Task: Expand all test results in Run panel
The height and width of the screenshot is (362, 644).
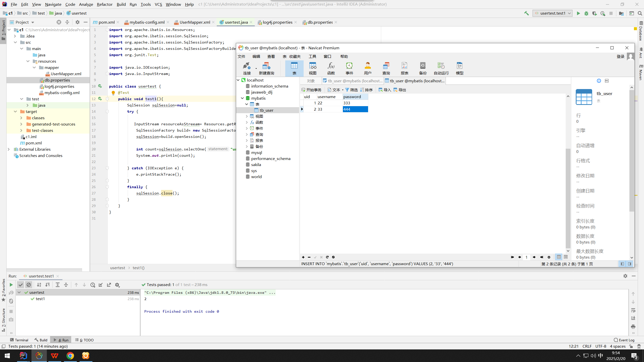Action: tap(57, 285)
